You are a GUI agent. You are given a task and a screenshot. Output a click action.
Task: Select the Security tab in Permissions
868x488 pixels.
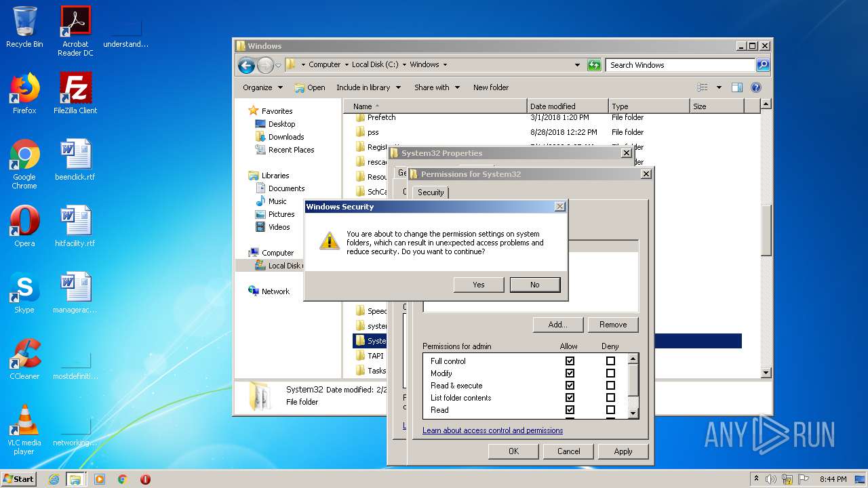coord(431,192)
